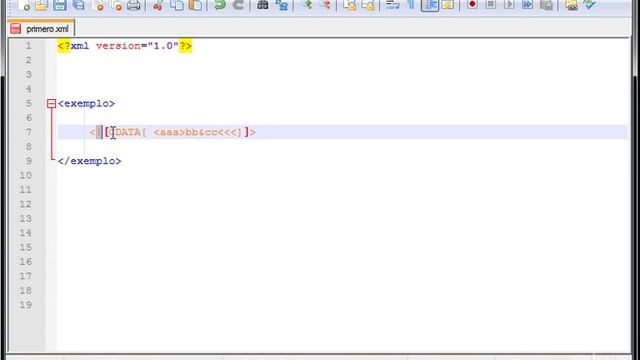Switch to the primero.xml tab
The width and height of the screenshot is (640, 360).
point(41,29)
